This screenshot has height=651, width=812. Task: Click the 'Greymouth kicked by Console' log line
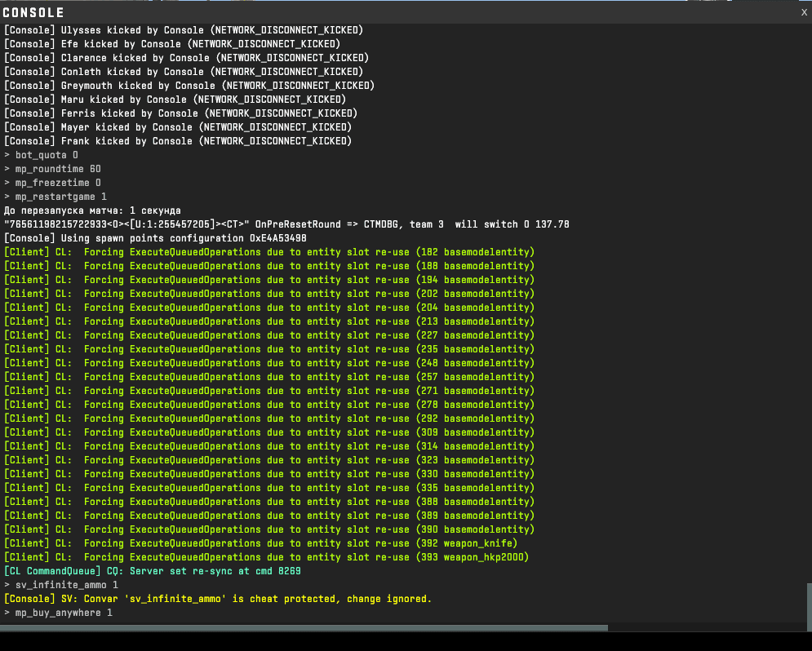pos(189,86)
